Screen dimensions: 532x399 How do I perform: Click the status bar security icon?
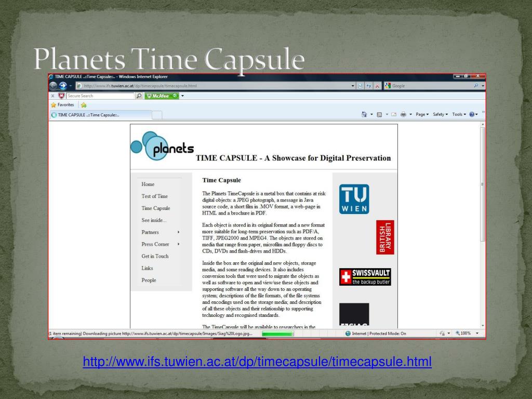click(442, 334)
